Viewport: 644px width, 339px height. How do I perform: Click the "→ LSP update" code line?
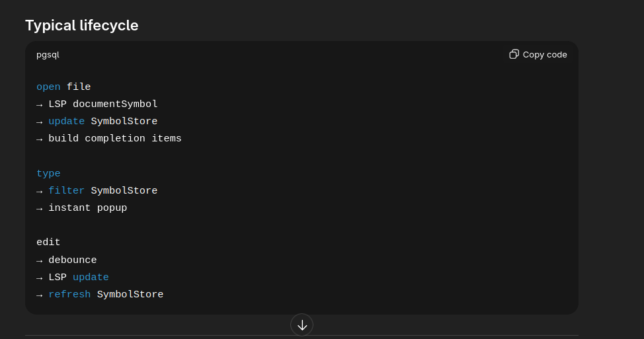[x=73, y=278]
